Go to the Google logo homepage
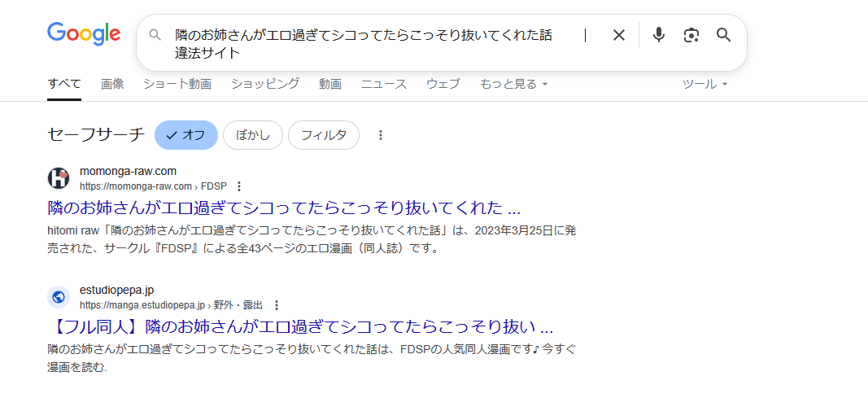The height and width of the screenshot is (398, 868). click(84, 33)
